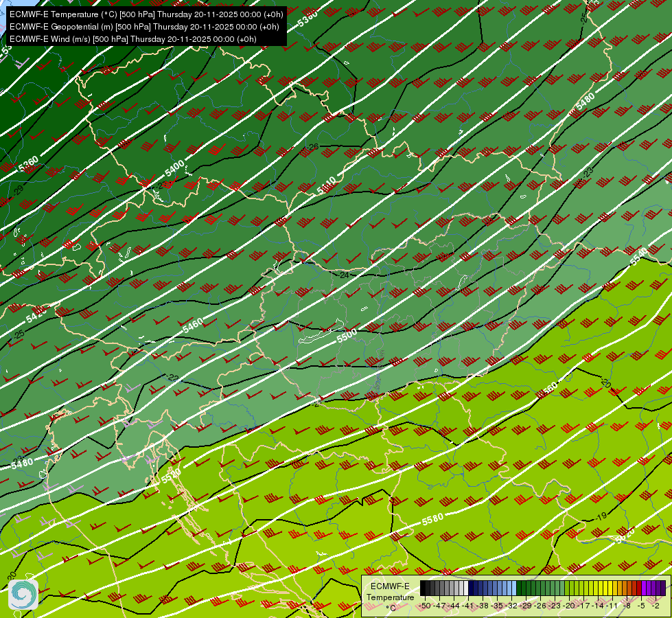The height and width of the screenshot is (618, 672).
Task: Click the ECMWF-E Temperature [500 hPa] title line
Action: click(x=146, y=14)
